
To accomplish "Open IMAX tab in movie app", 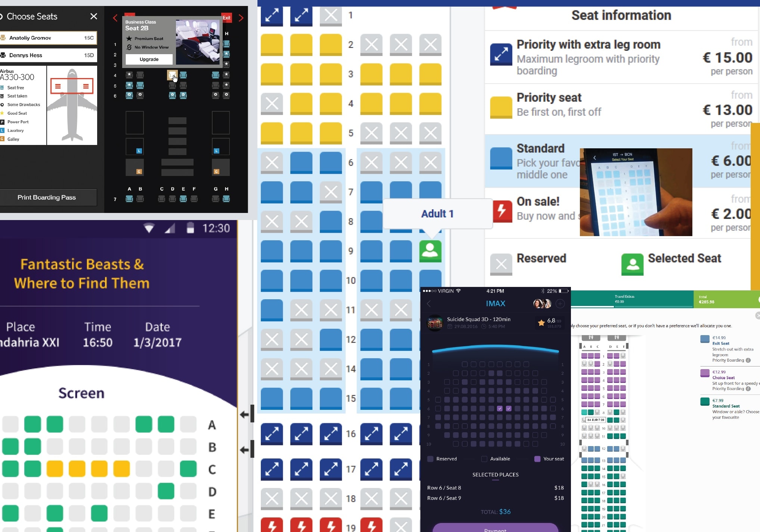I will pos(495,303).
